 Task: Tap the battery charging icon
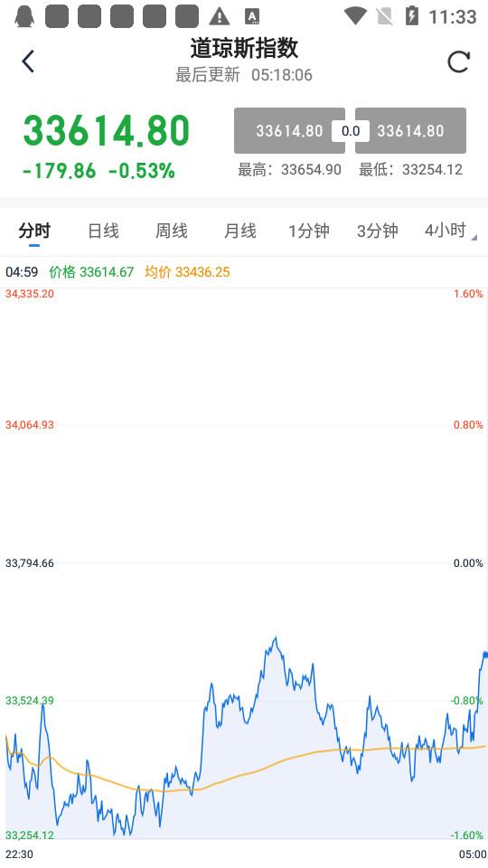[x=412, y=15]
